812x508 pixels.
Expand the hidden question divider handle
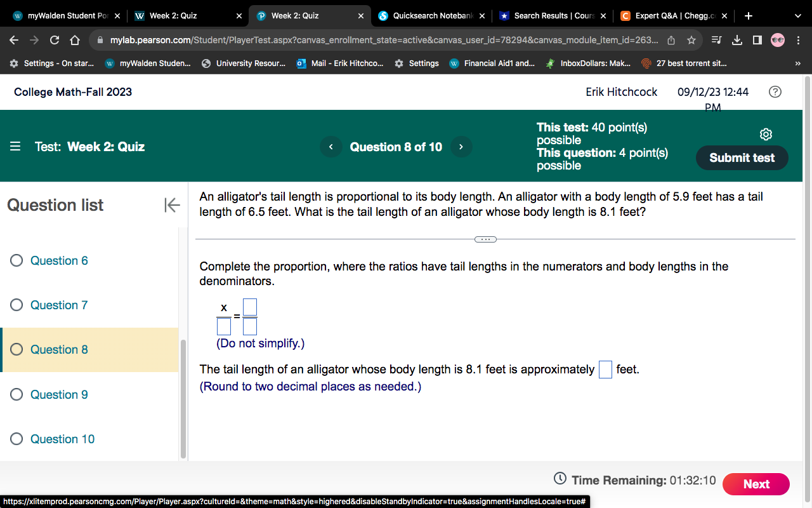click(x=485, y=239)
